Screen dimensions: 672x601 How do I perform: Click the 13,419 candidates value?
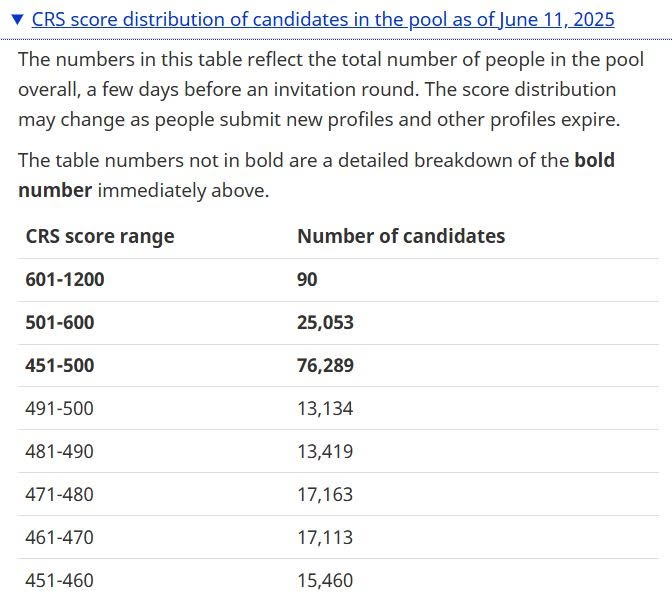pos(325,451)
